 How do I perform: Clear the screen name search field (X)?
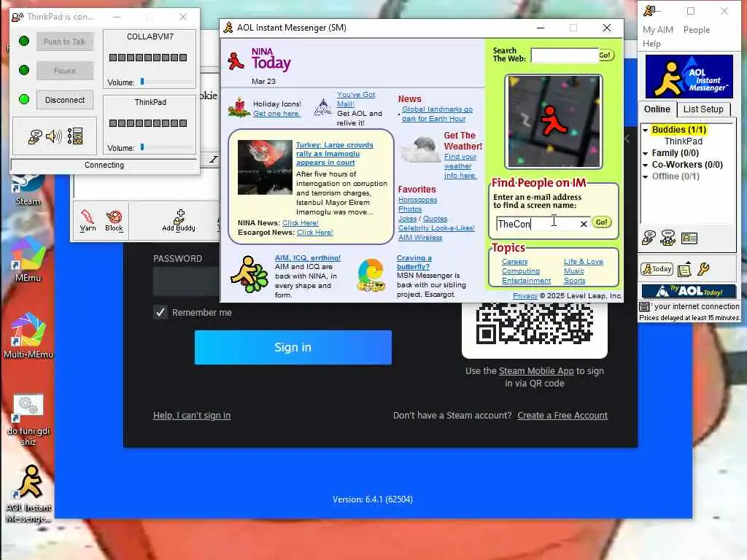click(x=583, y=224)
